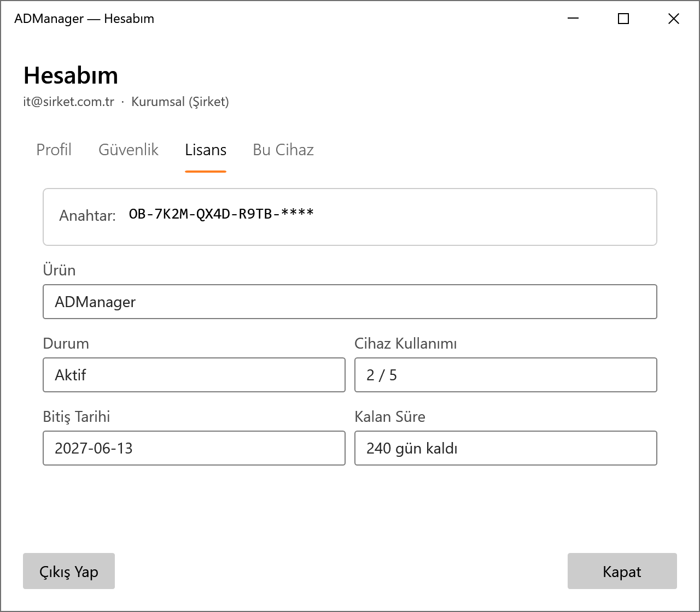Minimize the ADManager window

click(573, 19)
